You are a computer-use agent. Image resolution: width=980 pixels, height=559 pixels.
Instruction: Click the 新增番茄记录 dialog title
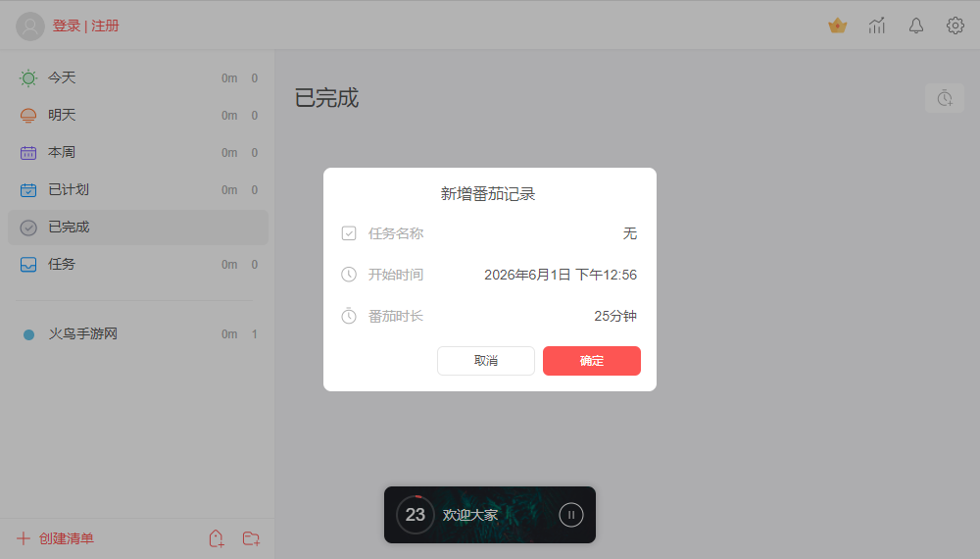pyautogui.click(x=488, y=194)
